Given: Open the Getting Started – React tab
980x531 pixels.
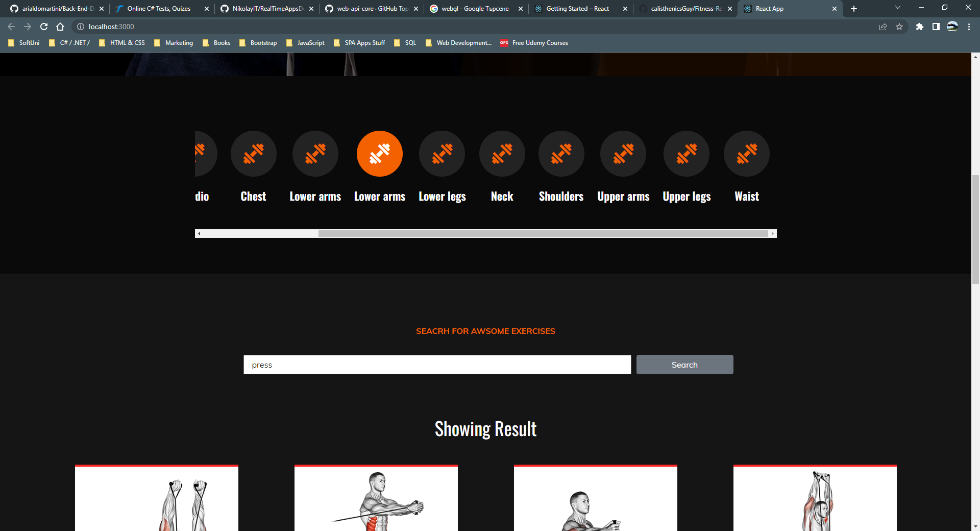Looking at the screenshot, I should 577,8.
